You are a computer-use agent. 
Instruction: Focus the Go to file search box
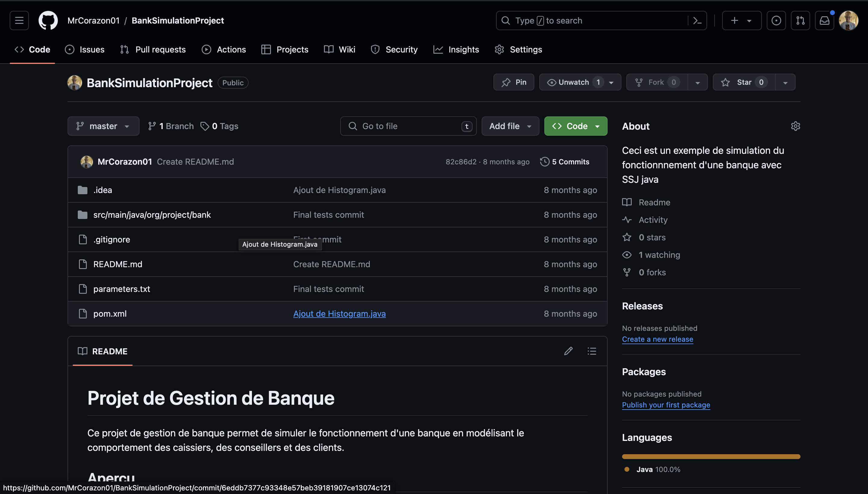click(x=408, y=126)
